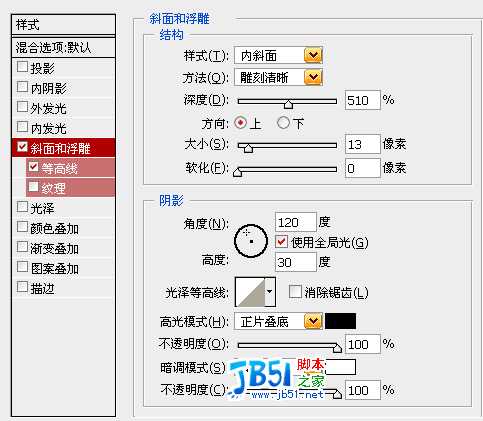
Task: Open the black highlight color swatch
Action: (340, 321)
